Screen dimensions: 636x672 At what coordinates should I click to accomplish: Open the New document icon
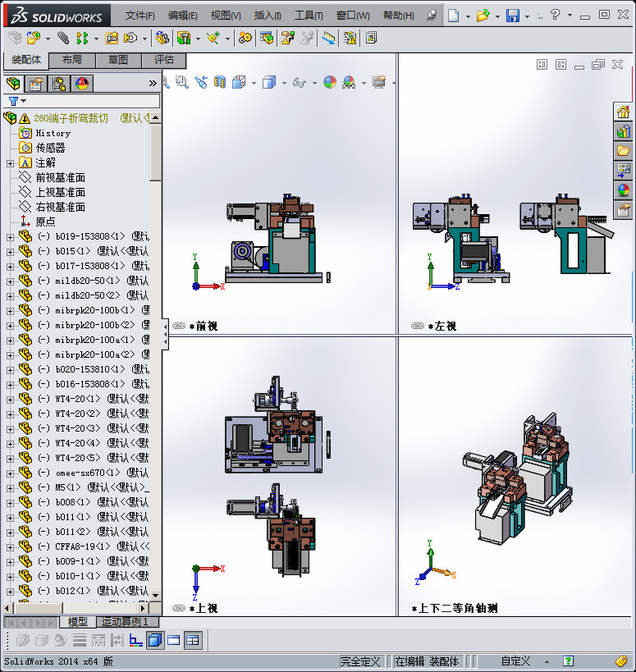click(x=453, y=16)
